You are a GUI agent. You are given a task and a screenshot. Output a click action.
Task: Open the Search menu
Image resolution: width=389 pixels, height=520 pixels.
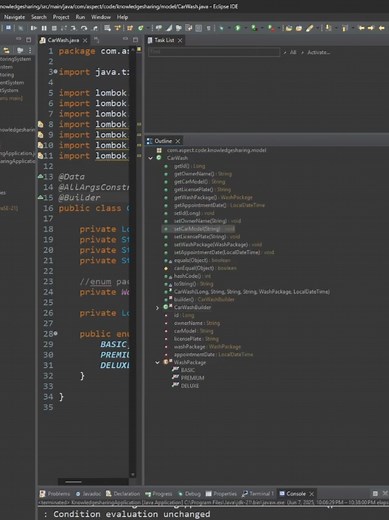tap(39, 17)
